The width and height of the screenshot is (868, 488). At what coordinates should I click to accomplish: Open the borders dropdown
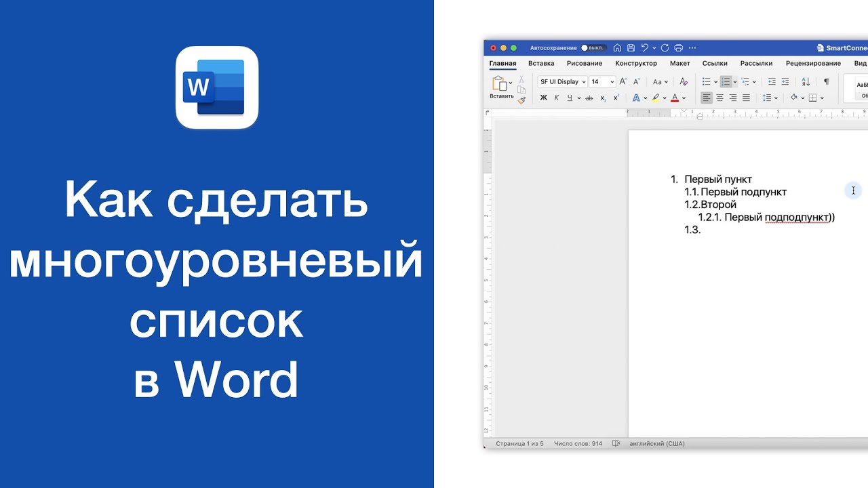click(821, 98)
